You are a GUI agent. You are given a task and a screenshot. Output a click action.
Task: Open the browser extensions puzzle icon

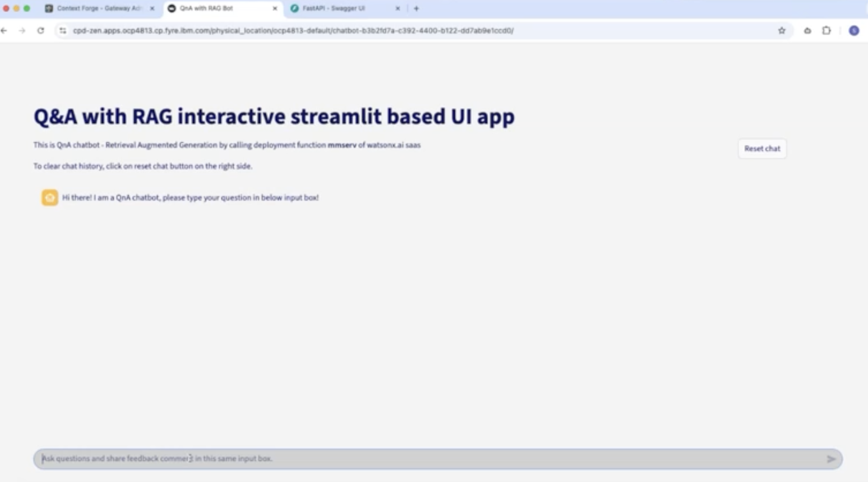click(x=826, y=31)
